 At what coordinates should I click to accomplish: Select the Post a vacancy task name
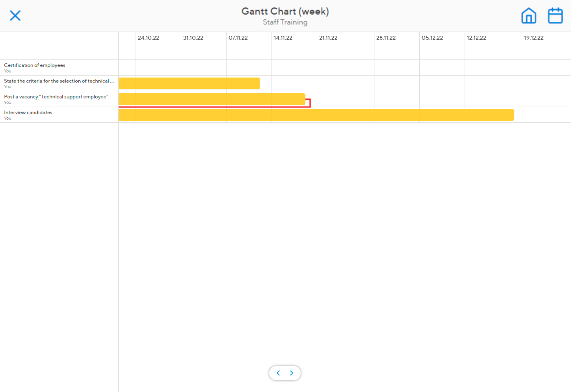click(x=56, y=97)
